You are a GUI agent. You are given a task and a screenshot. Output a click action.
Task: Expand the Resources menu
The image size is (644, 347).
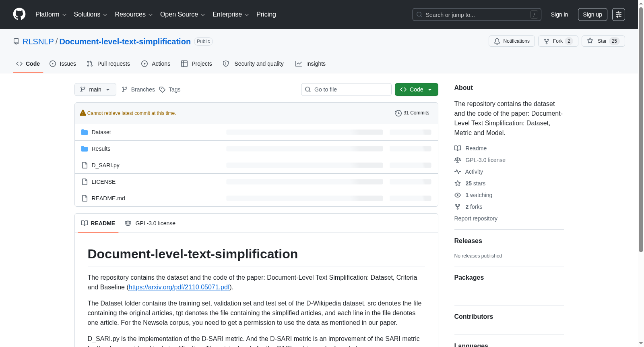[x=134, y=15]
